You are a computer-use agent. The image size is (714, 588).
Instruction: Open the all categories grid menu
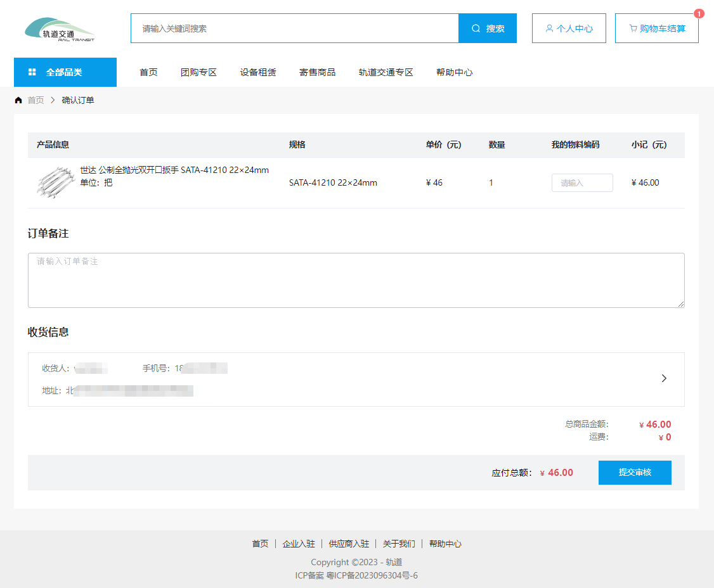coord(65,72)
